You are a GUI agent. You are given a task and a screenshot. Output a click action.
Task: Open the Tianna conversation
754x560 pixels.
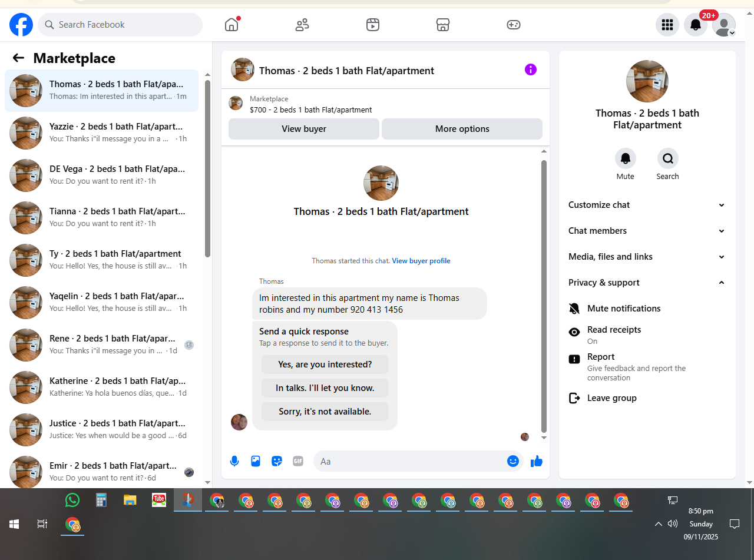pyautogui.click(x=101, y=218)
